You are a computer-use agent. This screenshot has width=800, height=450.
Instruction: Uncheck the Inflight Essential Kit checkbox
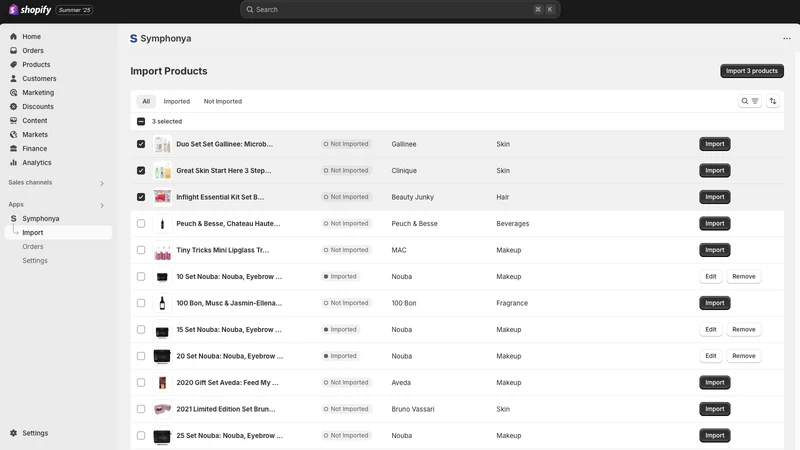pyautogui.click(x=141, y=197)
